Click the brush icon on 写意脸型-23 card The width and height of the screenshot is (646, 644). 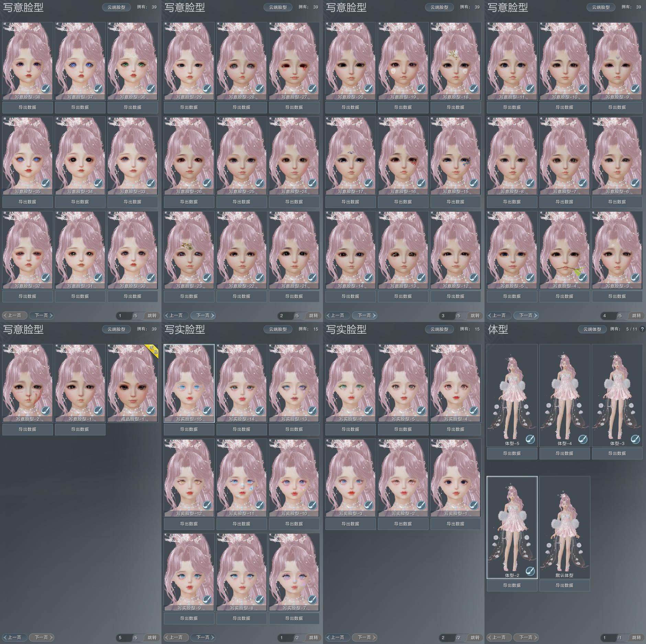pyautogui.click(x=207, y=278)
